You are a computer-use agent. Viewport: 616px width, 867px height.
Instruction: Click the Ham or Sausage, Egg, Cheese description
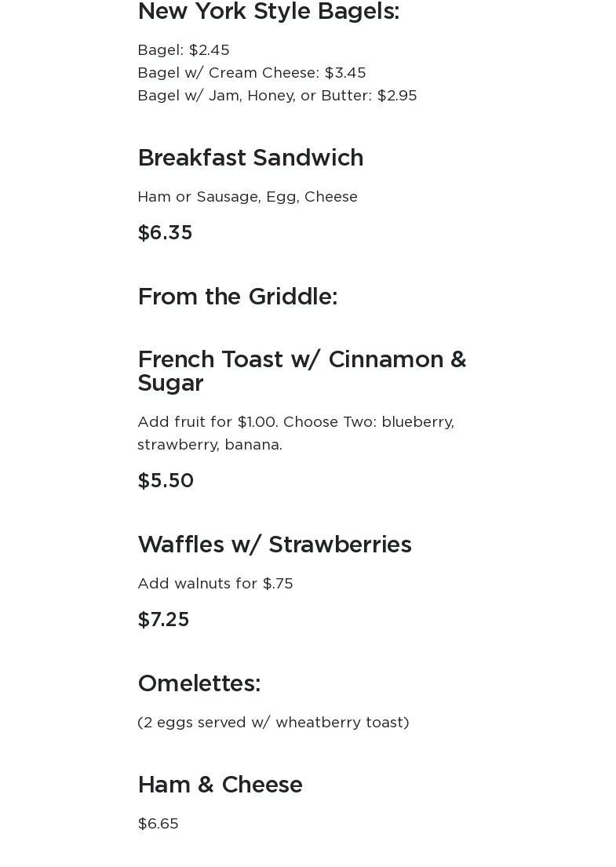247,197
